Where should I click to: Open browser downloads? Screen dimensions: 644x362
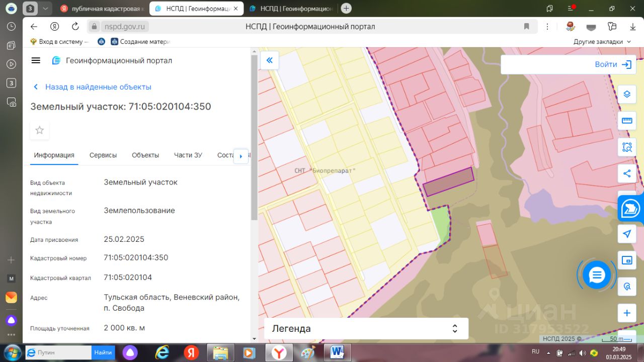(x=633, y=27)
